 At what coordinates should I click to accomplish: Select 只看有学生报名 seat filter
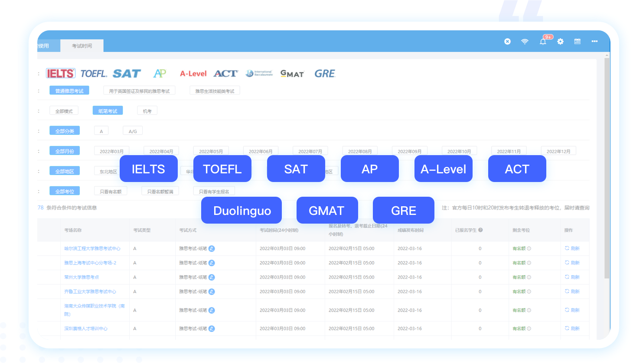214,191
